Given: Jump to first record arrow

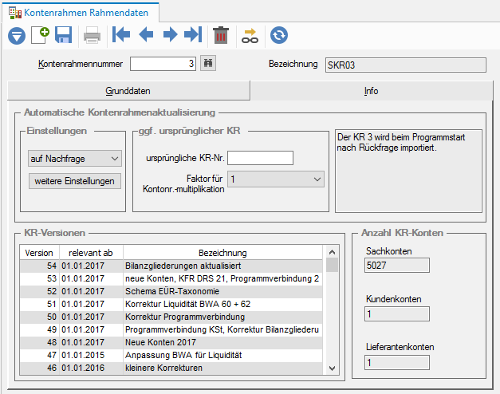Looking at the screenshot, I should [x=121, y=35].
